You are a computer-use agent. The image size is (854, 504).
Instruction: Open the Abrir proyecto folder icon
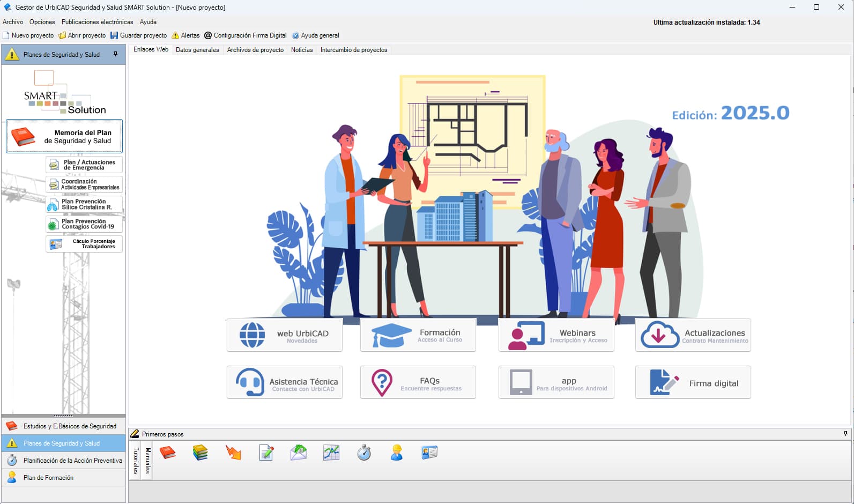point(62,35)
